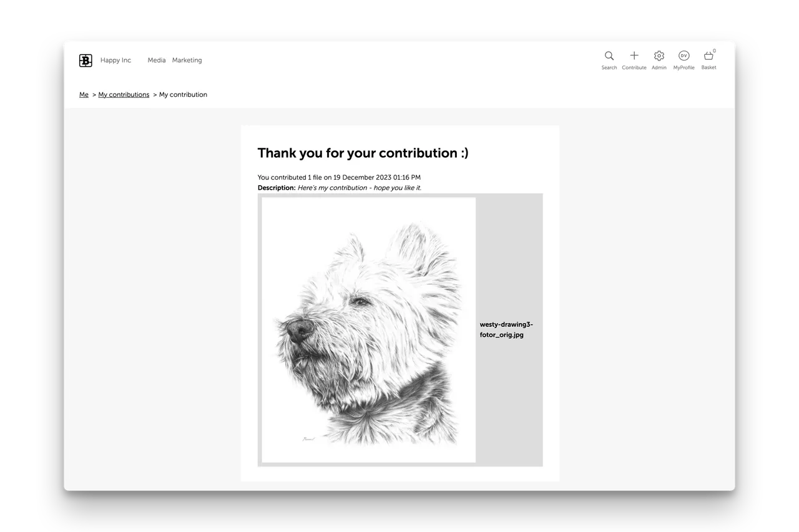The height and width of the screenshot is (532, 799).
Task: Click the bold Description label
Action: click(277, 188)
